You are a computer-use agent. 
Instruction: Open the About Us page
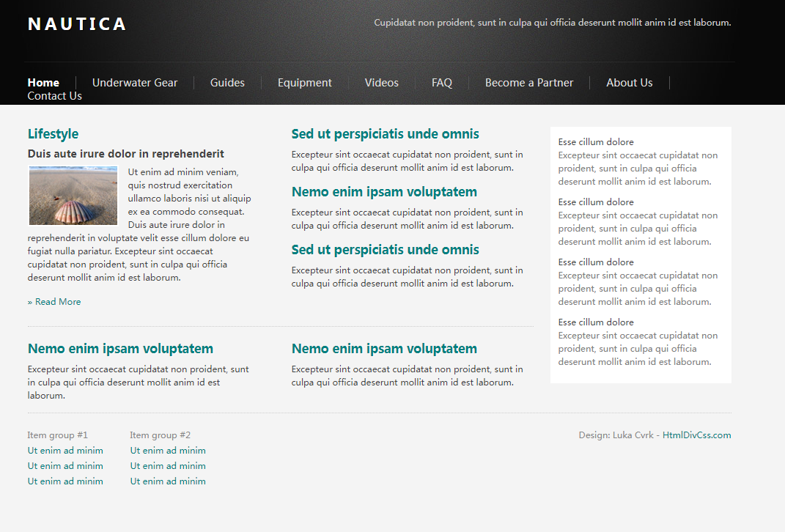point(629,83)
